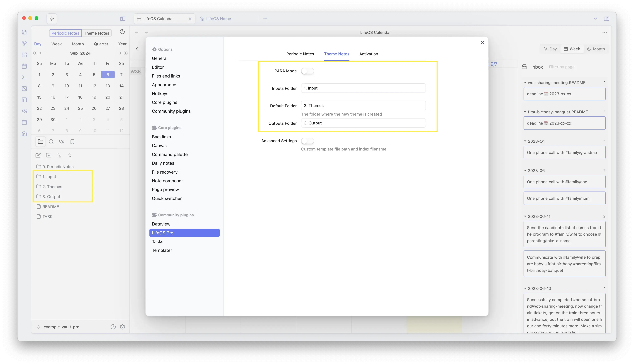The width and height of the screenshot is (634, 364).
Task: Open the 2. Themes folder
Action: click(52, 187)
